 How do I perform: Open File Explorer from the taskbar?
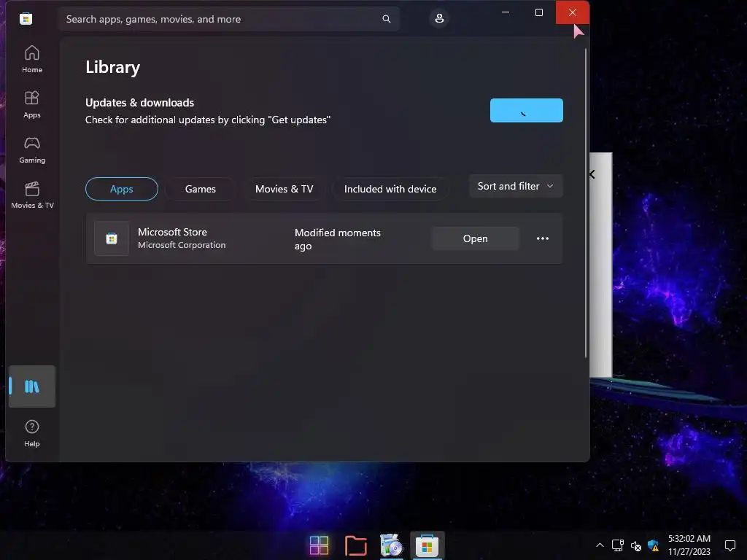click(x=355, y=545)
